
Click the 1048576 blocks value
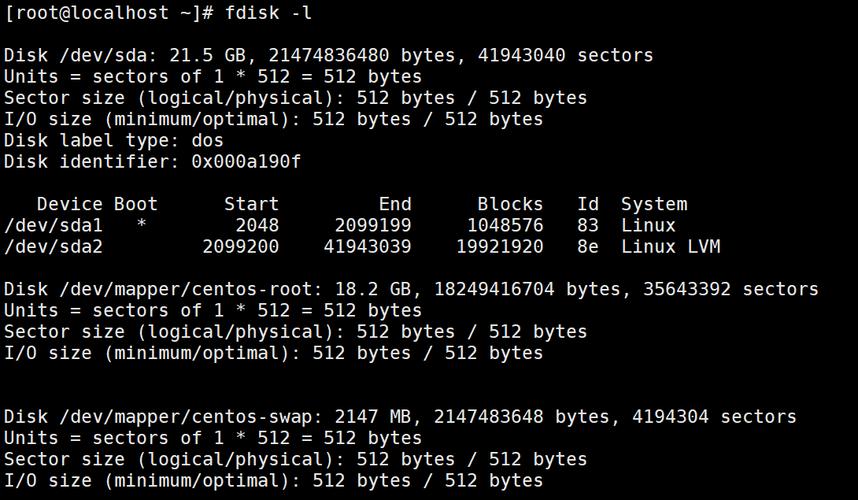(505, 226)
